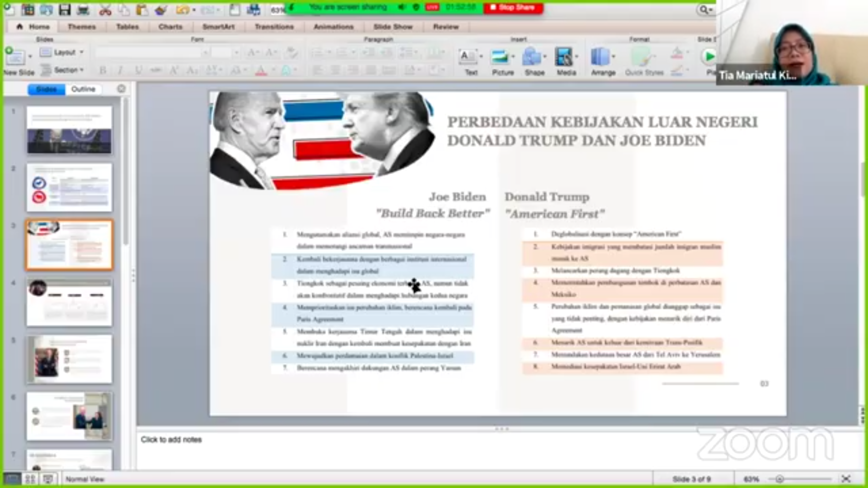Switch to Slide Show view in status bar
The image size is (868, 488).
pos(48,479)
